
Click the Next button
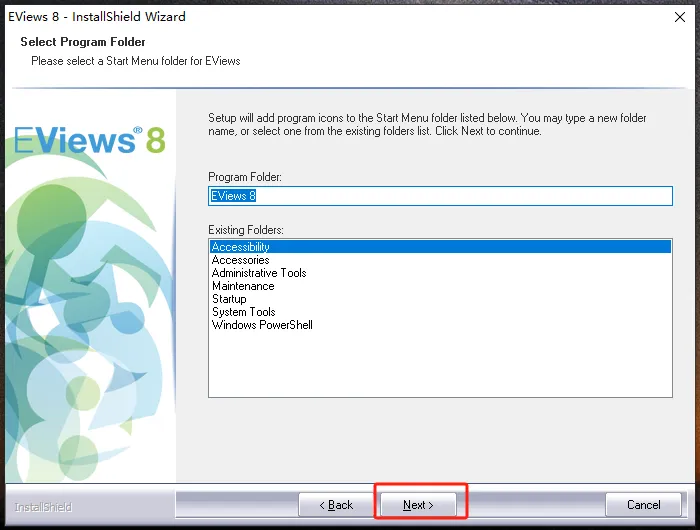coord(418,505)
